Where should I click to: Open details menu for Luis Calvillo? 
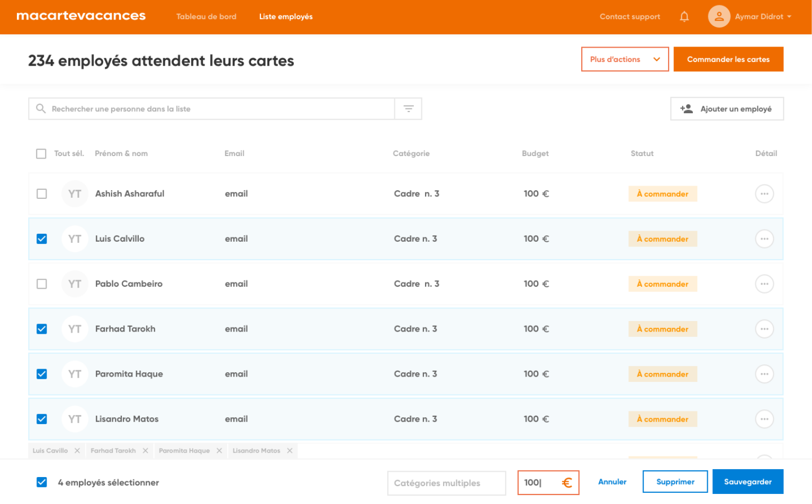(764, 239)
